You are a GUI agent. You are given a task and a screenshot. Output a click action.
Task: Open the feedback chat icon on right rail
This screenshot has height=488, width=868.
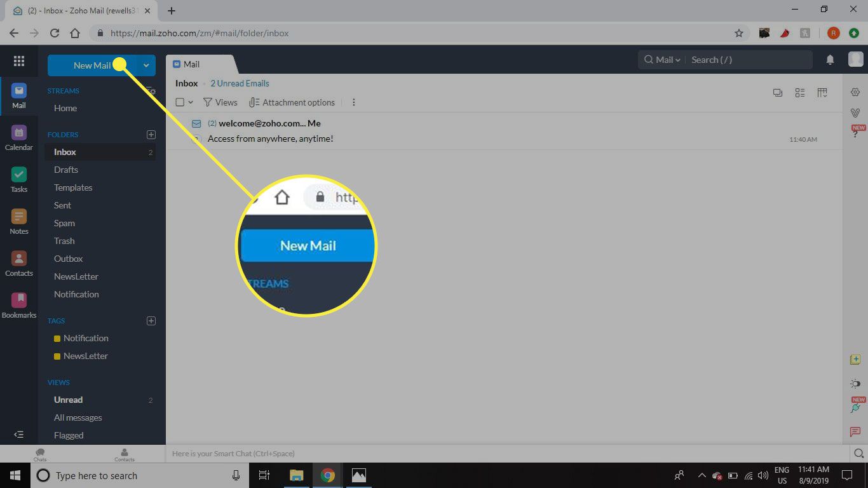pyautogui.click(x=855, y=432)
